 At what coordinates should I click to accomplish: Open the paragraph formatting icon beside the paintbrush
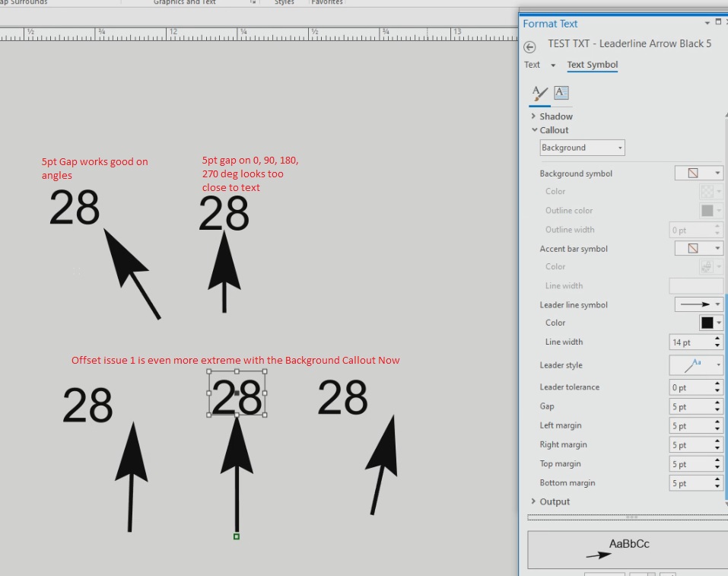click(561, 93)
